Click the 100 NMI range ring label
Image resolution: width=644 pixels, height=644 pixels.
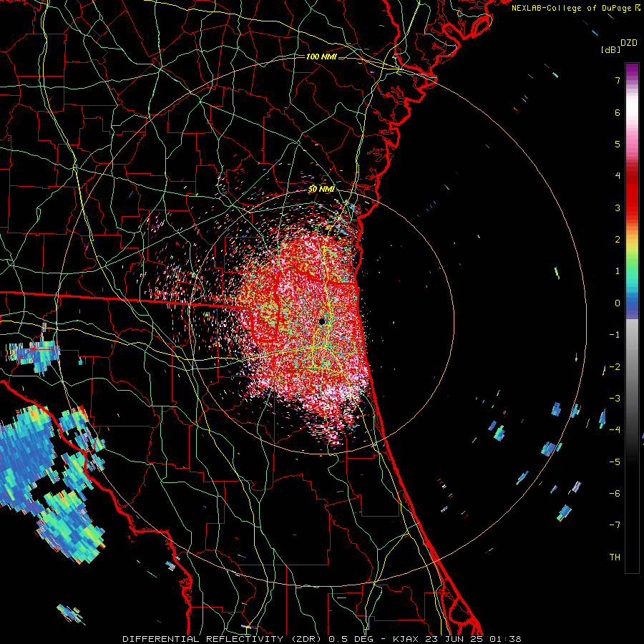321,57
